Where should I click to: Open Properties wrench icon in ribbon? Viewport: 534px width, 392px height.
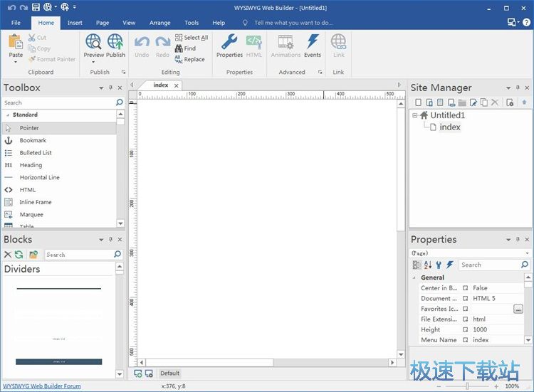pyautogui.click(x=229, y=42)
